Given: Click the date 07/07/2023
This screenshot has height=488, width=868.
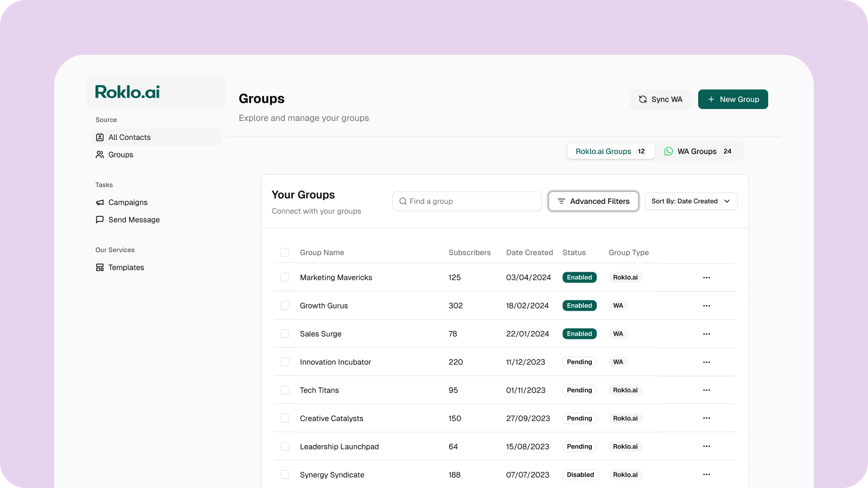Looking at the screenshot, I should (528, 475).
